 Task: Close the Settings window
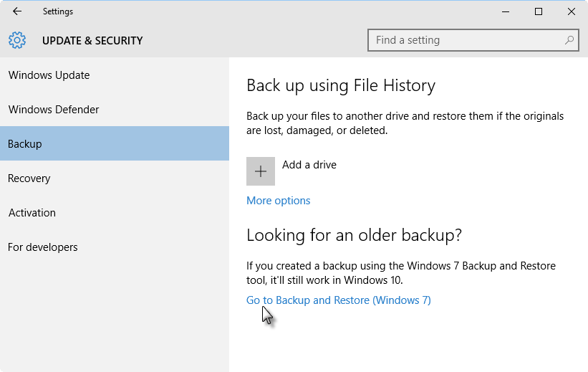tap(572, 11)
